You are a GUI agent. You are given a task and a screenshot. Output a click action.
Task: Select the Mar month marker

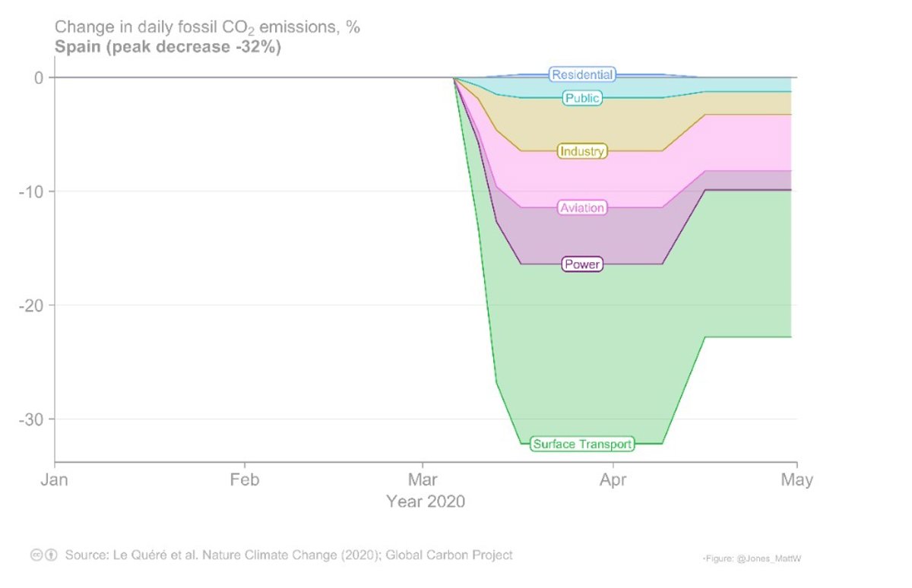click(423, 480)
